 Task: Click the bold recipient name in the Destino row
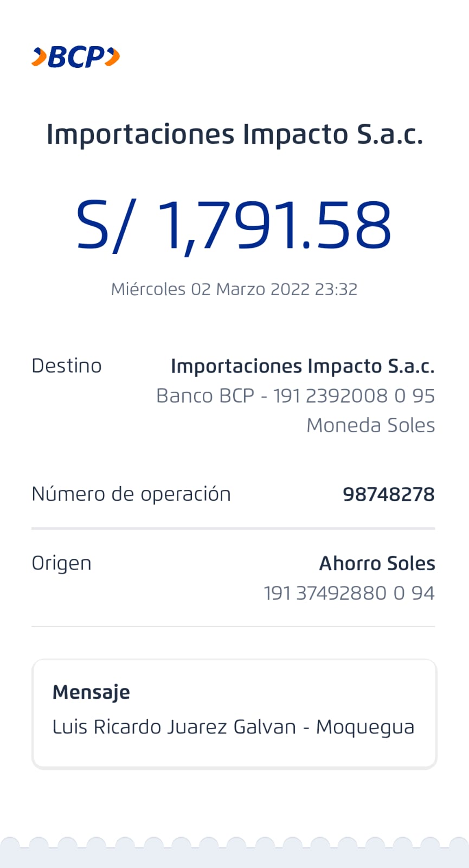303,366
